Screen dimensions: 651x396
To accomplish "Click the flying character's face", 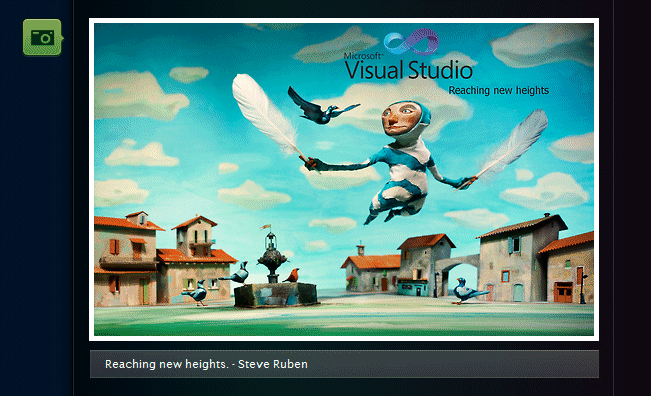I will [x=400, y=117].
